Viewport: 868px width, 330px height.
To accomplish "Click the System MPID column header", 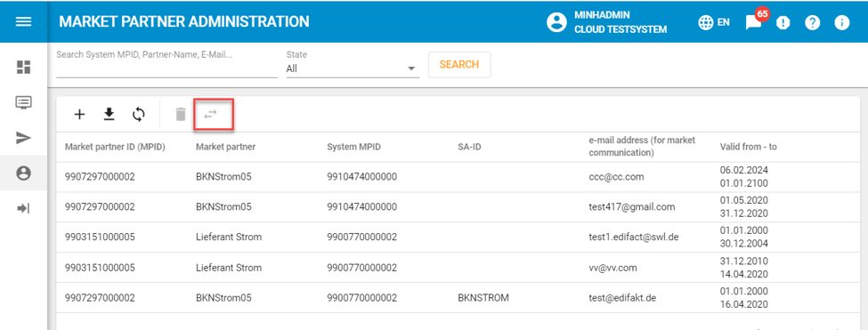I will 353,147.
